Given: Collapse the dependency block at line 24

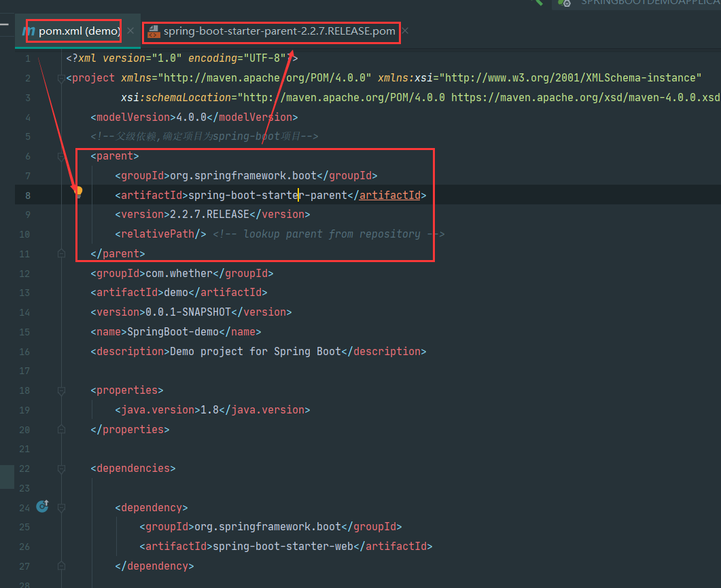Looking at the screenshot, I should point(61,508).
